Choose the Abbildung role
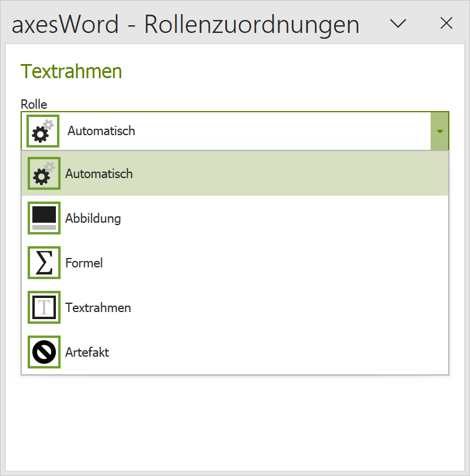The image size is (470, 476). (235, 218)
